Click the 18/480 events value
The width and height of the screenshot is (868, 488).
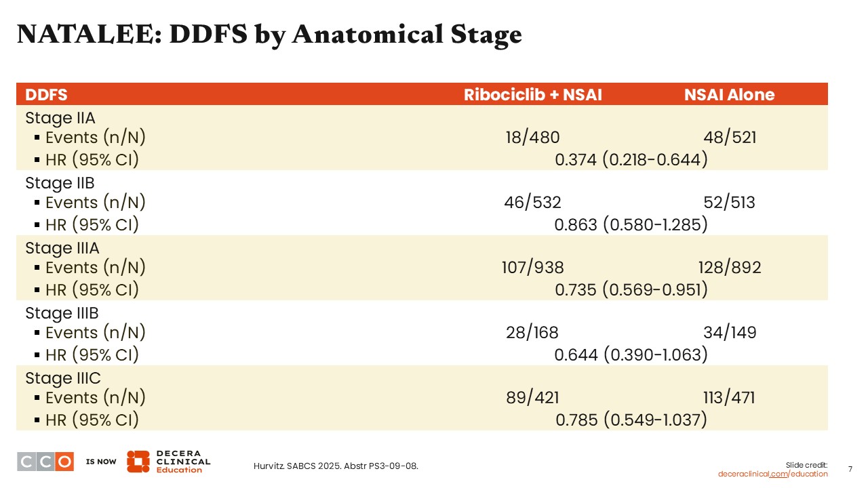click(532, 138)
